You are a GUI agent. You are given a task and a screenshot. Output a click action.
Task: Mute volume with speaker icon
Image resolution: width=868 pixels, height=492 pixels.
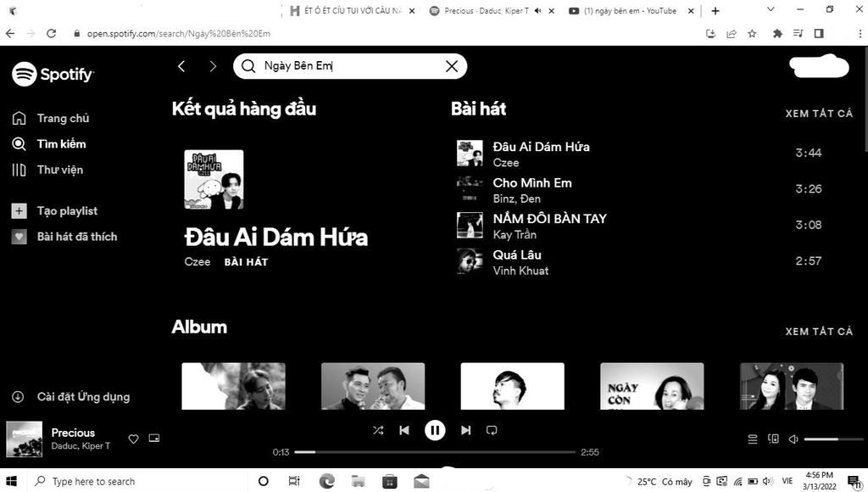pyautogui.click(x=793, y=439)
